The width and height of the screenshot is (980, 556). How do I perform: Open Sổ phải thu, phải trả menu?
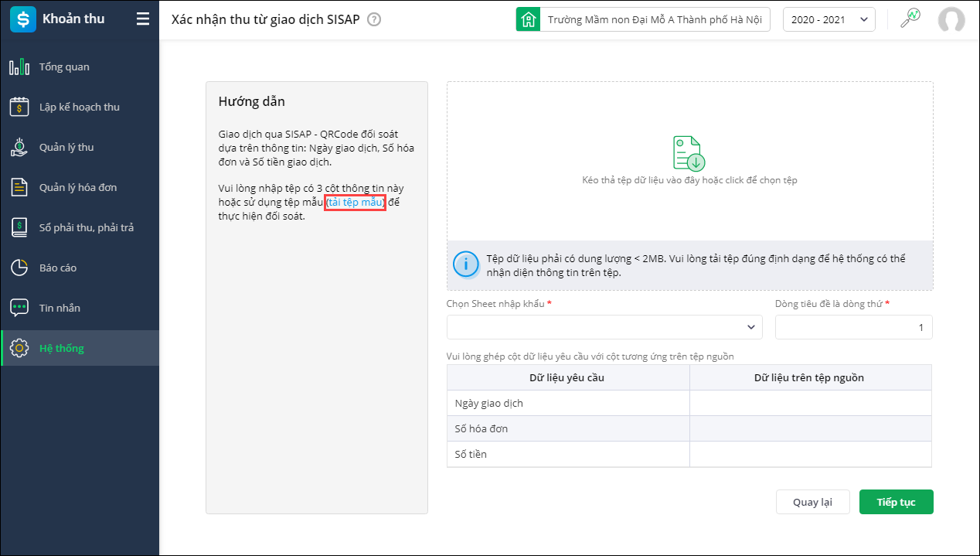pos(80,227)
